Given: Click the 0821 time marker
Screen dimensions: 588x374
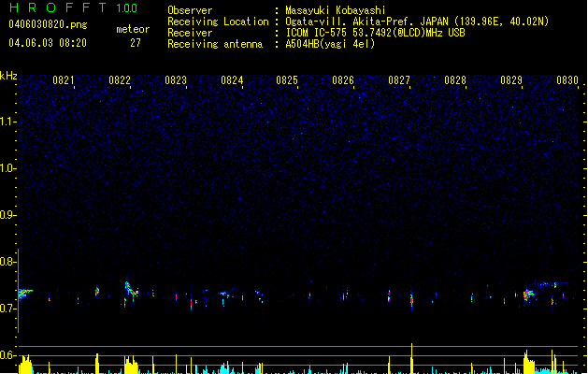Looking at the screenshot, I should 63,80.
